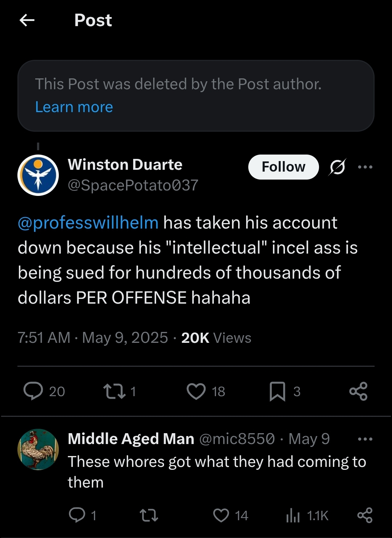
Task: Go back using the arrow icon
Action: coord(27,20)
